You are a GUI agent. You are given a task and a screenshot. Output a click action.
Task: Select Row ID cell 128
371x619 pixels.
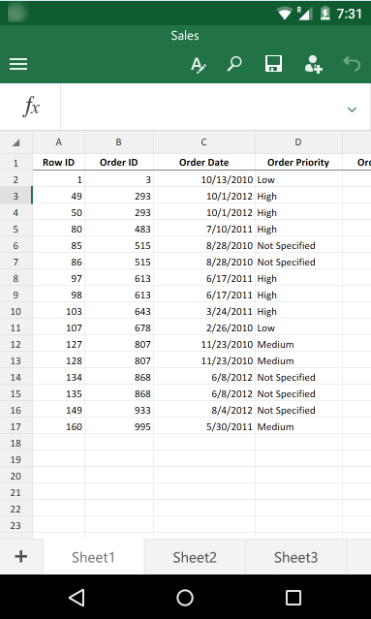coord(58,360)
